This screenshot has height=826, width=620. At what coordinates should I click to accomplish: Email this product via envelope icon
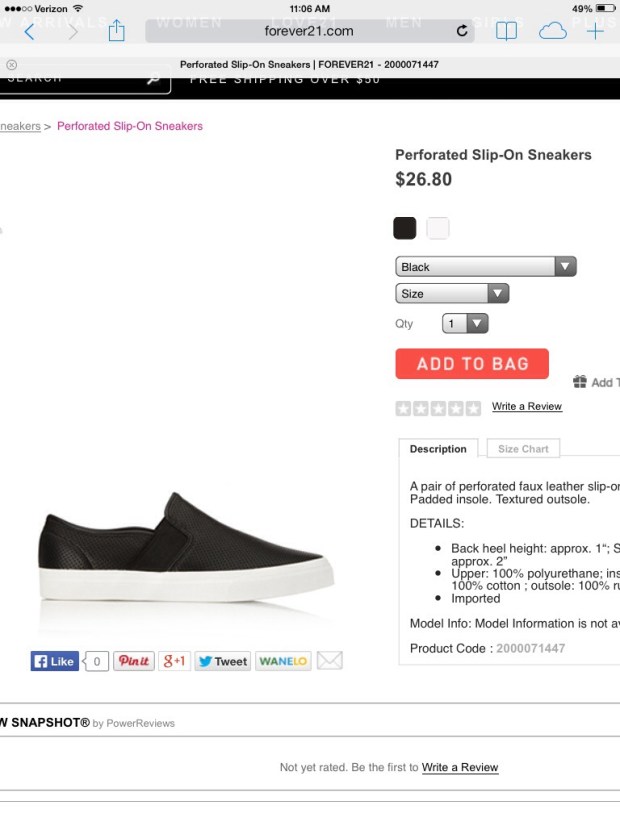click(x=330, y=661)
